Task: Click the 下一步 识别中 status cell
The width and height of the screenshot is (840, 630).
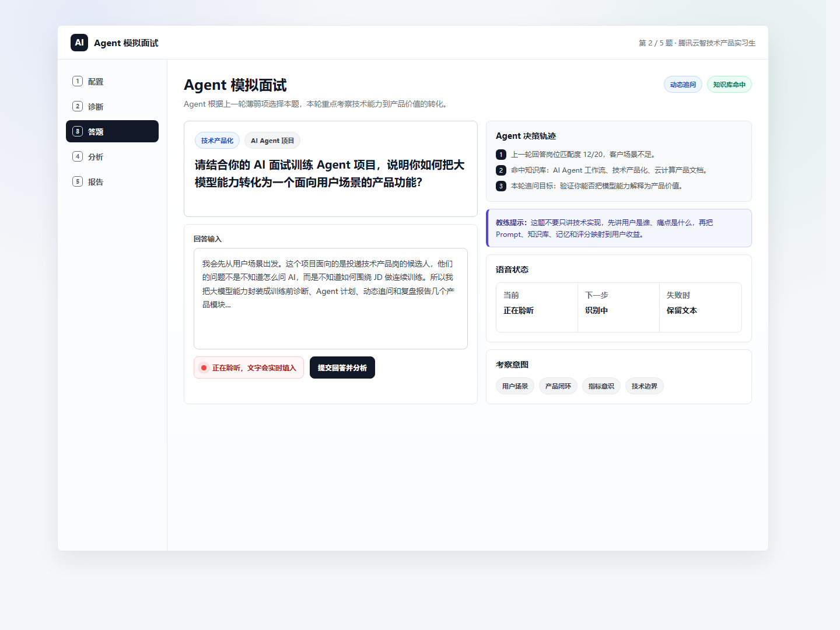Action: (618, 307)
